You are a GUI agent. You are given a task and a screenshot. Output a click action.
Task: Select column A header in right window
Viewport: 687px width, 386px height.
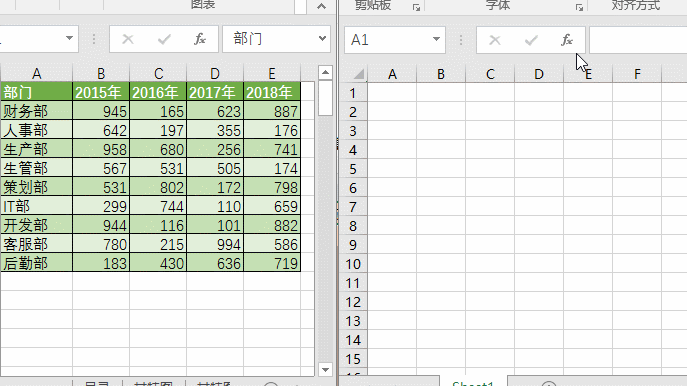coord(392,74)
